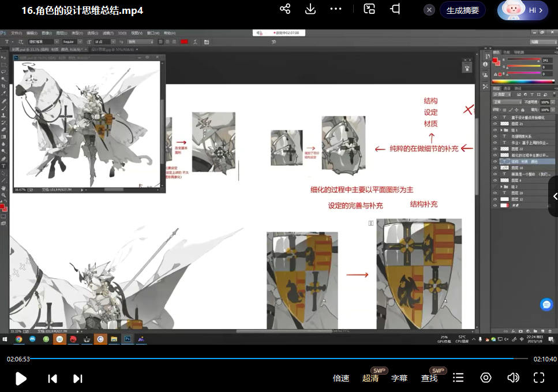Image resolution: width=558 pixels, height=392 pixels.
Task: Toggle visibility of 图层 12 layer
Action: click(x=495, y=199)
